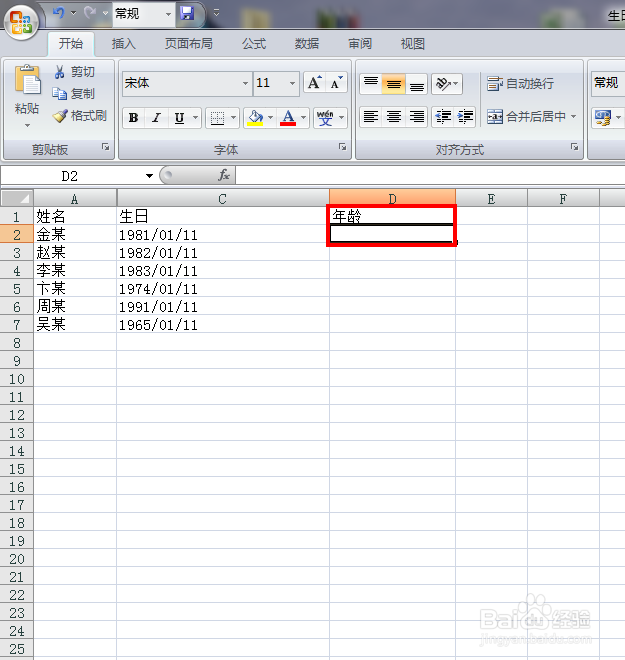Align cell text right
This screenshot has width=625, height=660.
pos(417,116)
